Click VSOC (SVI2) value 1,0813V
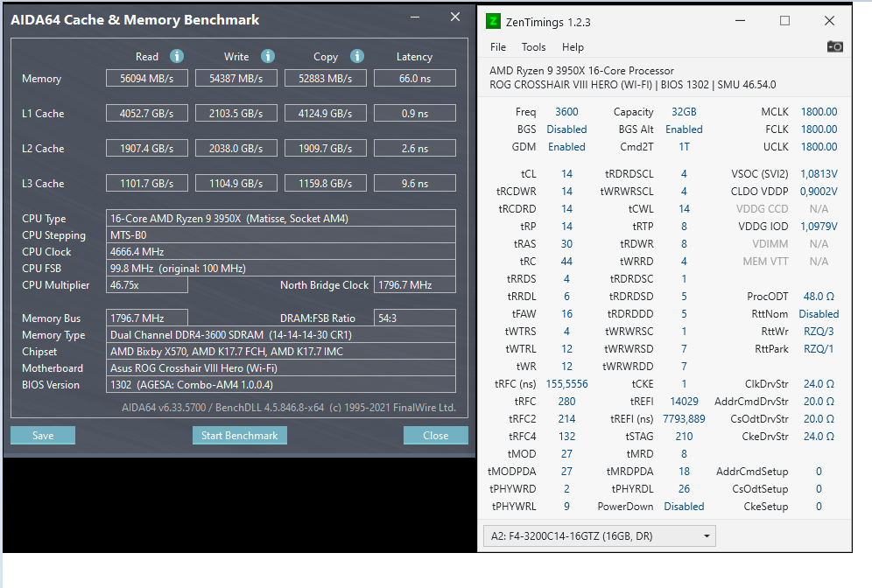Viewport: 872px width, 588px height. [x=819, y=174]
